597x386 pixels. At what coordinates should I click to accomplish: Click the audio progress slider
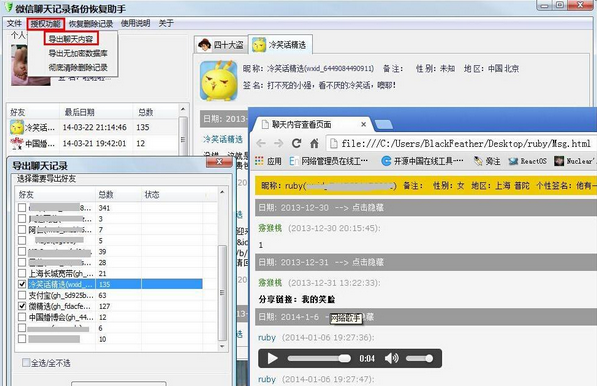319,358
